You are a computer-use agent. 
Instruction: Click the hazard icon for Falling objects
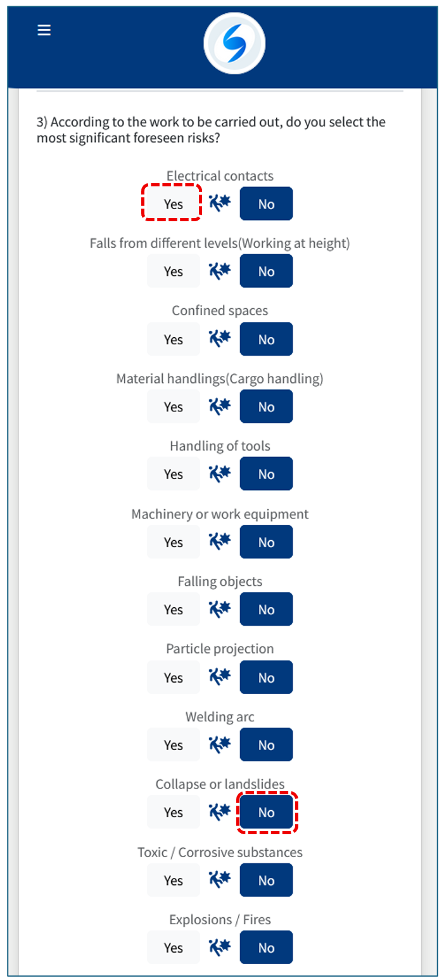coord(220,609)
